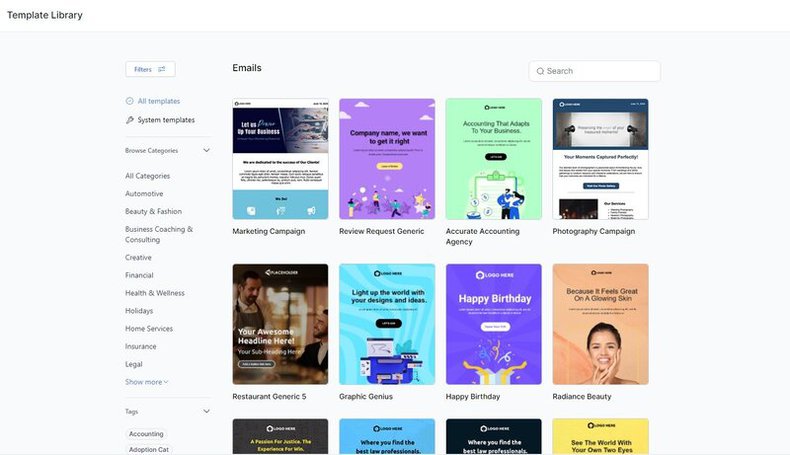Toggle the Accounting tag chip
This screenshot has height=455, width=790.
click(x=146, y=434)
